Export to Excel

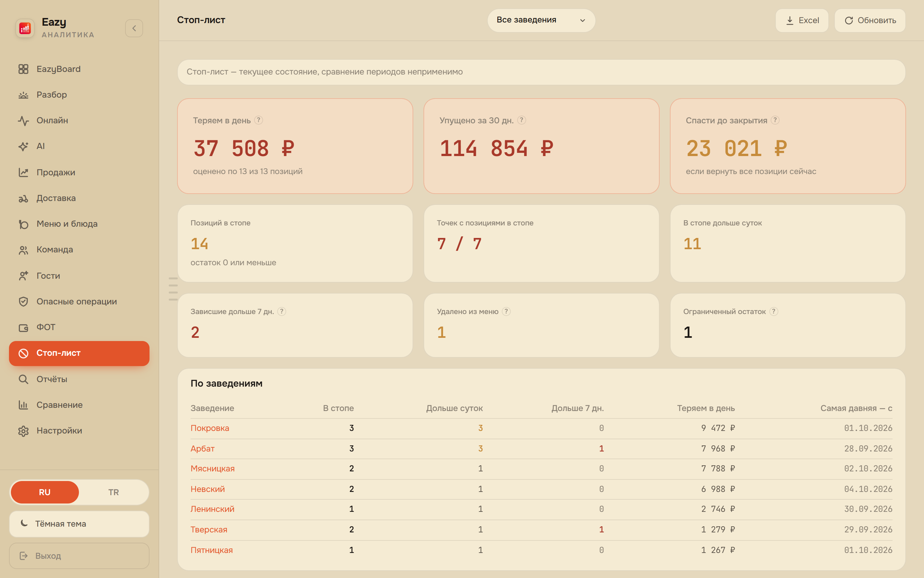click(x=802, y=20)
